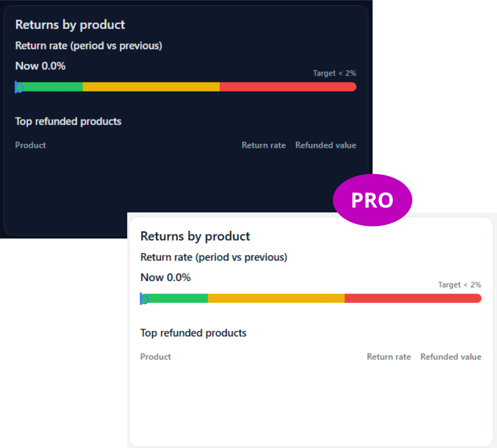Image resolution: width=497 pixels, height=448 pixels.
Task: Click red segment of light return-rate bar
Action: [413, 299]
